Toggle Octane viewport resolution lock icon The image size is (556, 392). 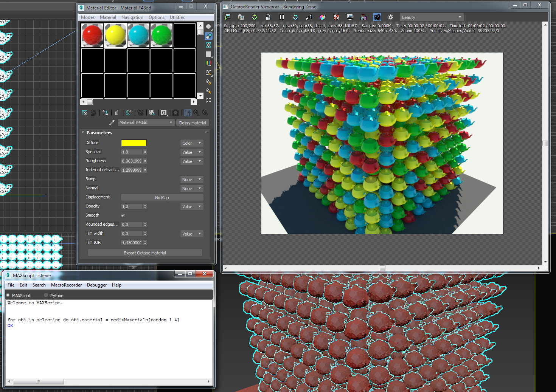(268, 17)
